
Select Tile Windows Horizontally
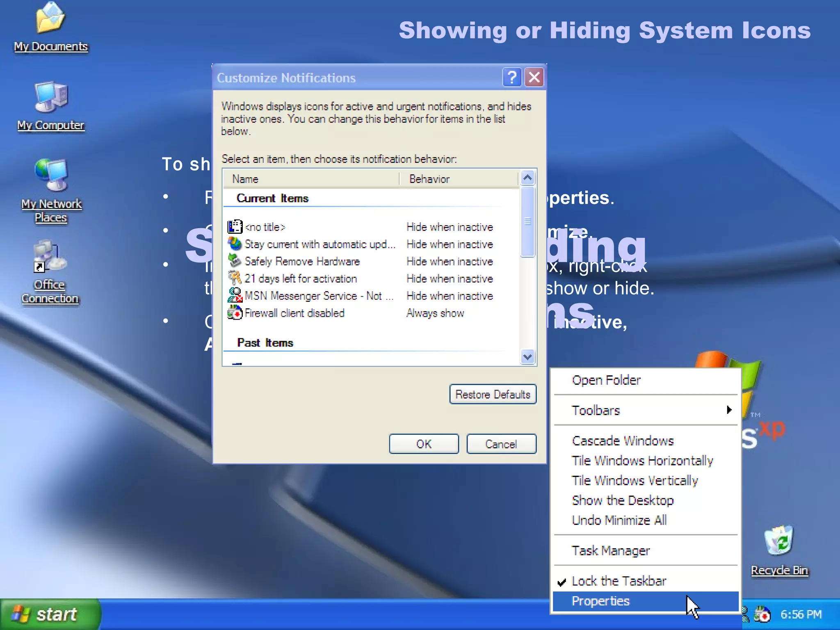pyautogui.click(x=646, y=461)
